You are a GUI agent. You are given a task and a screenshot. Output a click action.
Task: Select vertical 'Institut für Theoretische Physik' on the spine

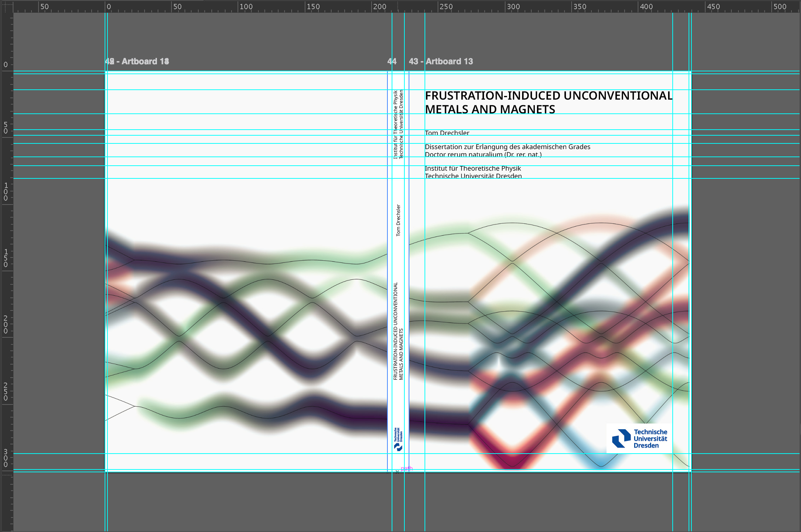point(396,124)
